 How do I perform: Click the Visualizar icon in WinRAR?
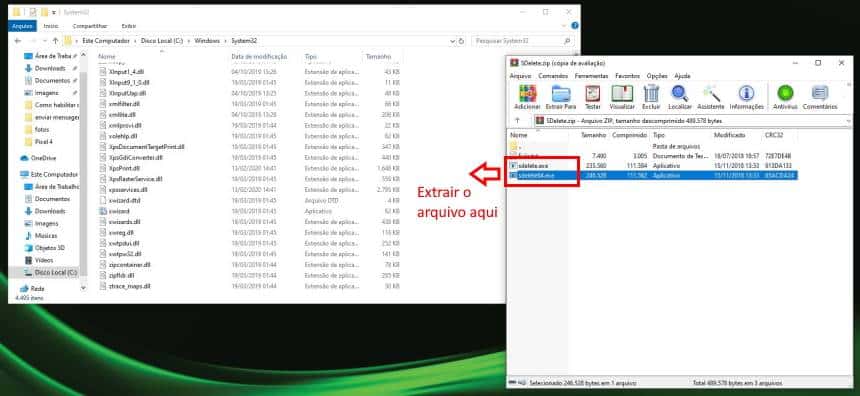pyautogui.click(x=622, y=97)
